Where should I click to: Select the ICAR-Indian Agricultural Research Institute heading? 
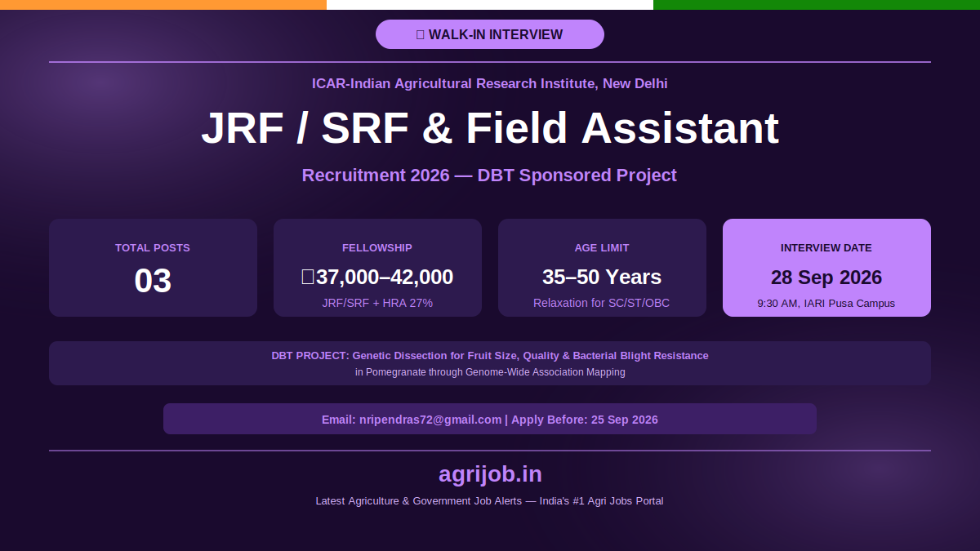(x=490, y=83)
